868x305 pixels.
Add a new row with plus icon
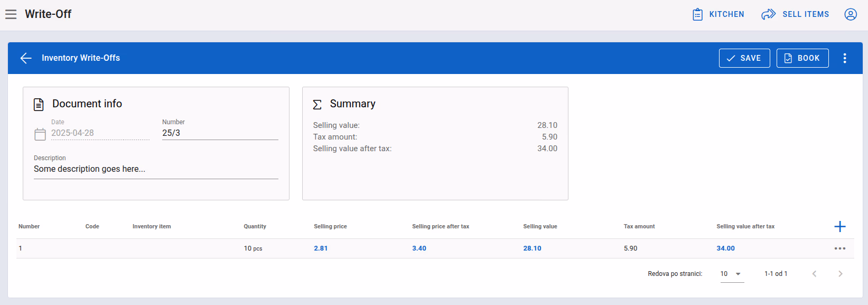point(840,226)
